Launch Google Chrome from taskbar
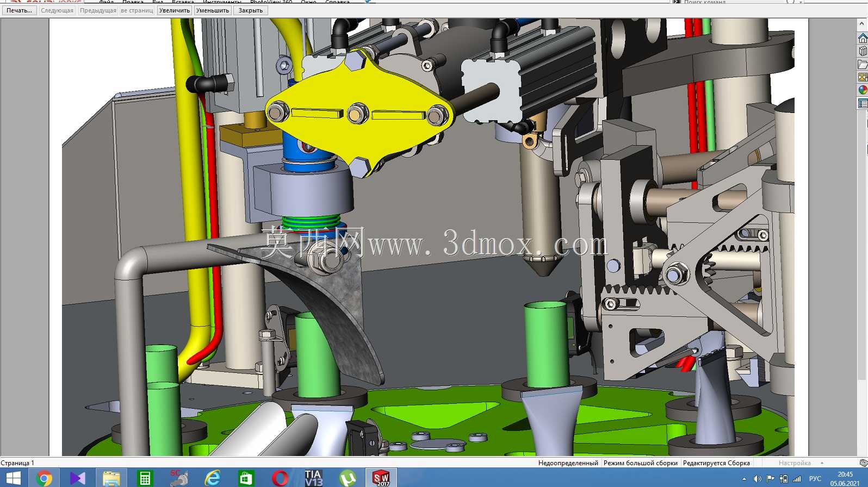The width and height of the screenshot is (868, 487). click(44, 478)
